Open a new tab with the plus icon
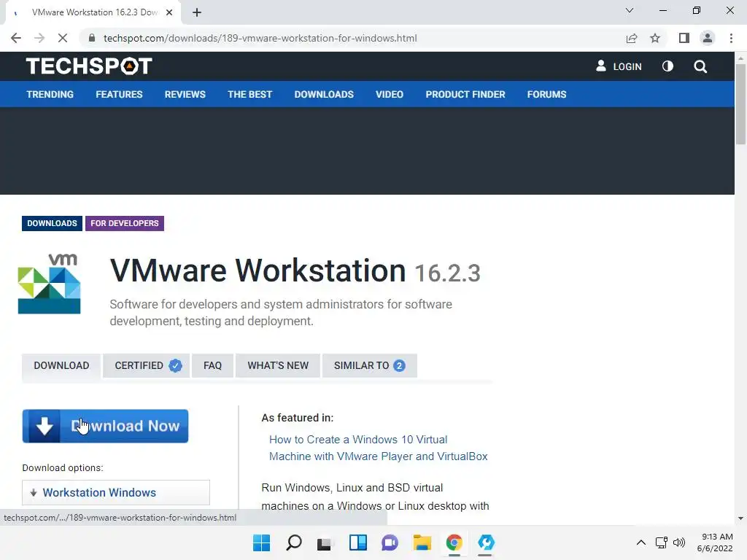The height and width of the screenshot is (560, 747). tap(197, 12)
